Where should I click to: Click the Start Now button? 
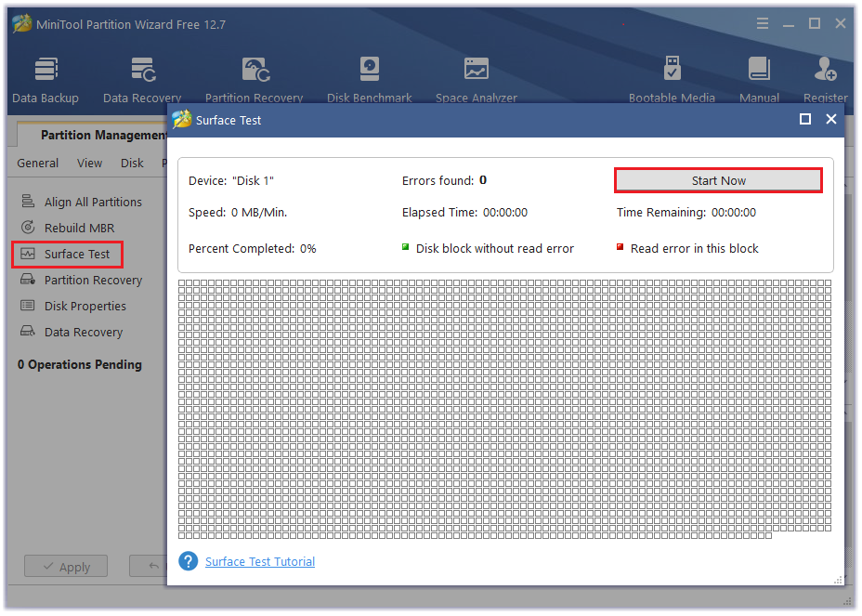(718, 180)
